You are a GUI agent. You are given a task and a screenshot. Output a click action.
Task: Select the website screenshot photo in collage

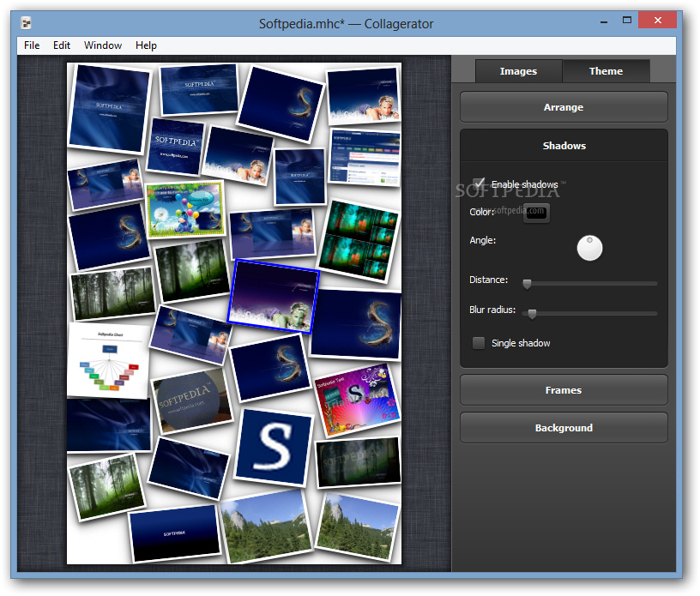[365, 157]
